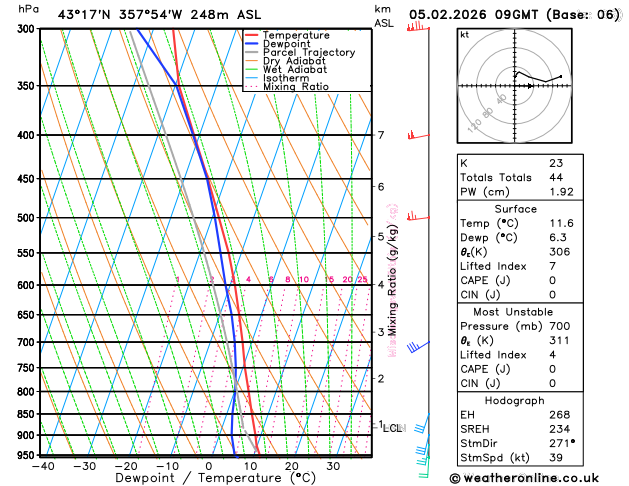Click the 'SREH' value '234'
Screen dimensions: 629x486
tap(560, 429)
